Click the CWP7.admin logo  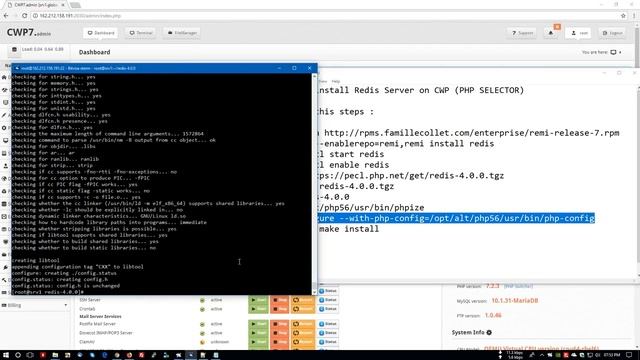pos(29,33)
